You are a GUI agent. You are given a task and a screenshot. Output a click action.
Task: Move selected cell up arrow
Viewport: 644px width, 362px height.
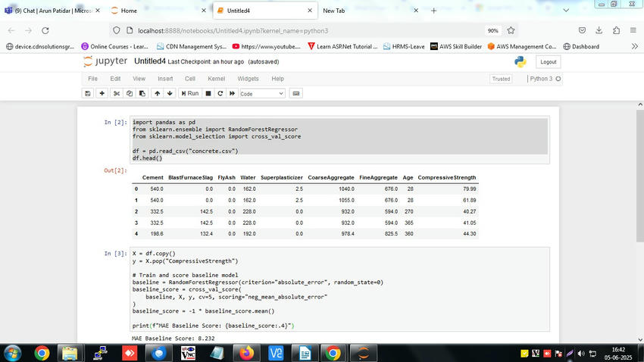[x=158, y=94]
